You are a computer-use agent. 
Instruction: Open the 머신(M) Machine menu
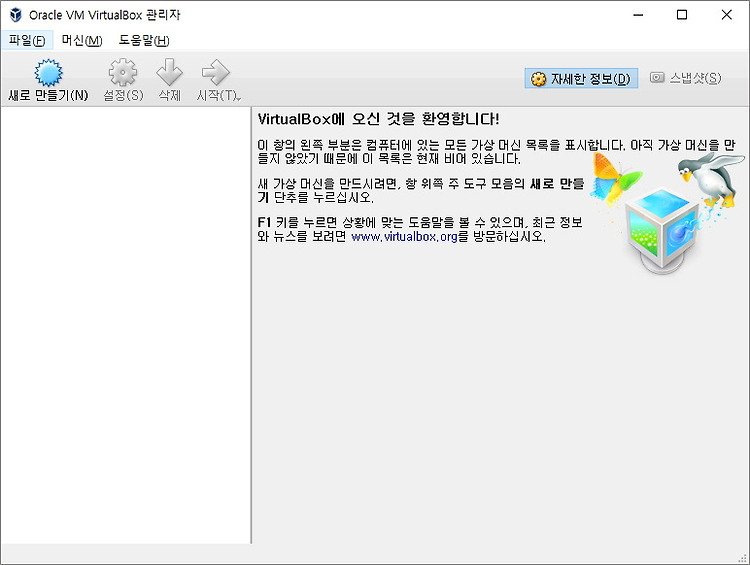pos(82,41)
